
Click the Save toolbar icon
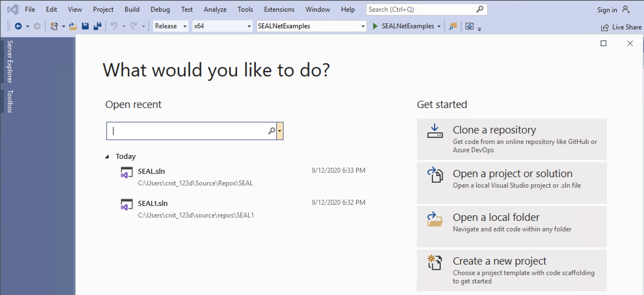[x=85, y=26]
